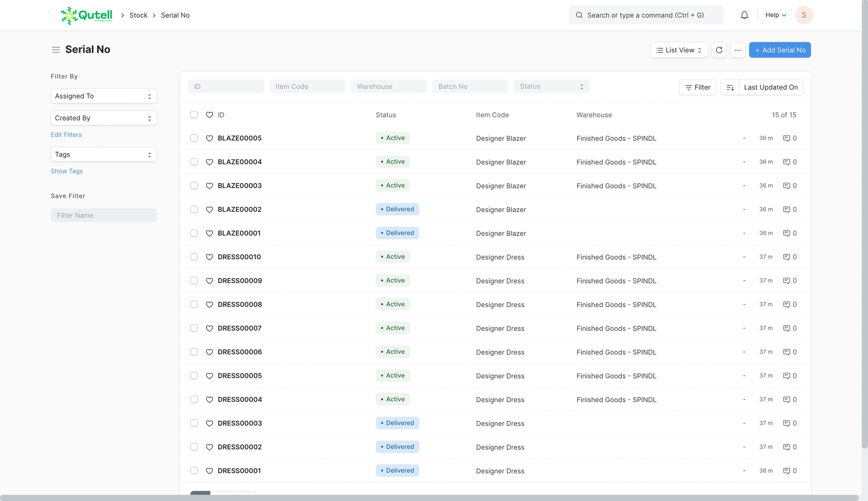868x501 pixels.
Task: Click the Item Code filter field
Action: pyautogui.click(x=307, y=86)
